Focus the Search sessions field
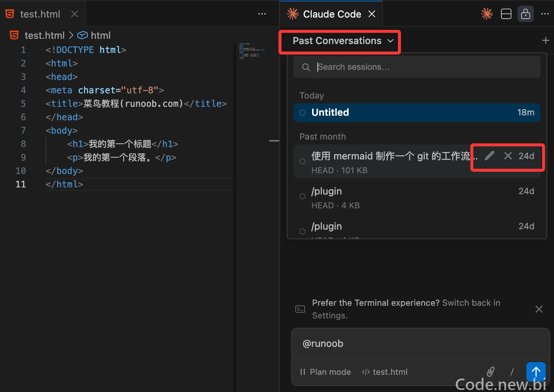The height and width of the screenshot is (392, 554). pyautogui.click(x=417, y=67)
